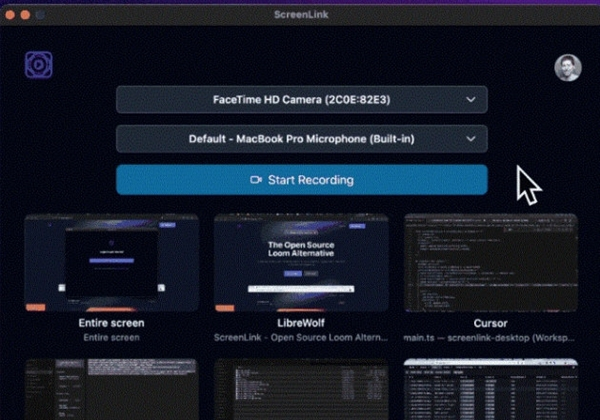This screenshot has width=600, height=420.
Task: Close the ScreenLink window
Action: click(10, 15)
